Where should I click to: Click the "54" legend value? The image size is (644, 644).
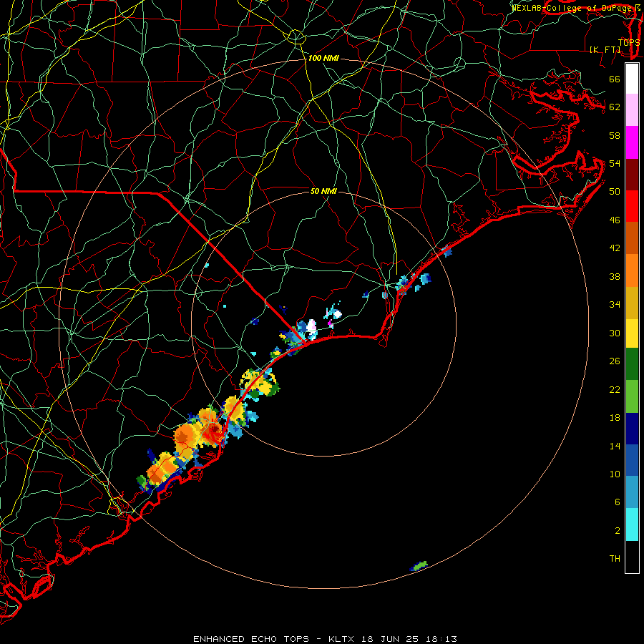pos(615,163)
